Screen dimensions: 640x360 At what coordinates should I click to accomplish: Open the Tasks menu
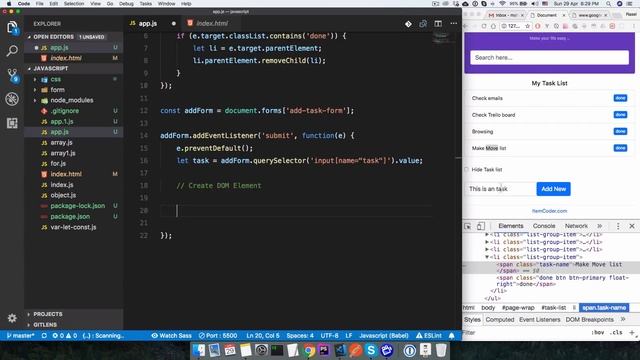[x=146, y=4]
